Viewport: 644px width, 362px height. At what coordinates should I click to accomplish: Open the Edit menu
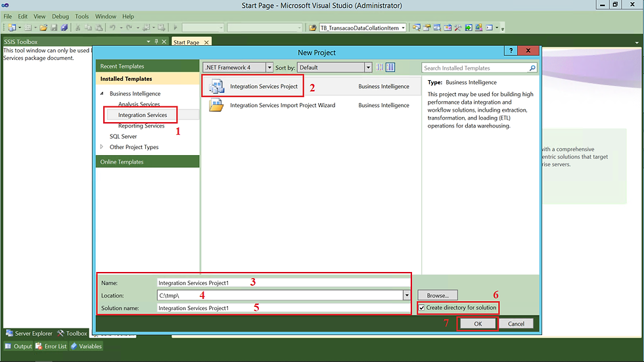click(x=22, y=16)
